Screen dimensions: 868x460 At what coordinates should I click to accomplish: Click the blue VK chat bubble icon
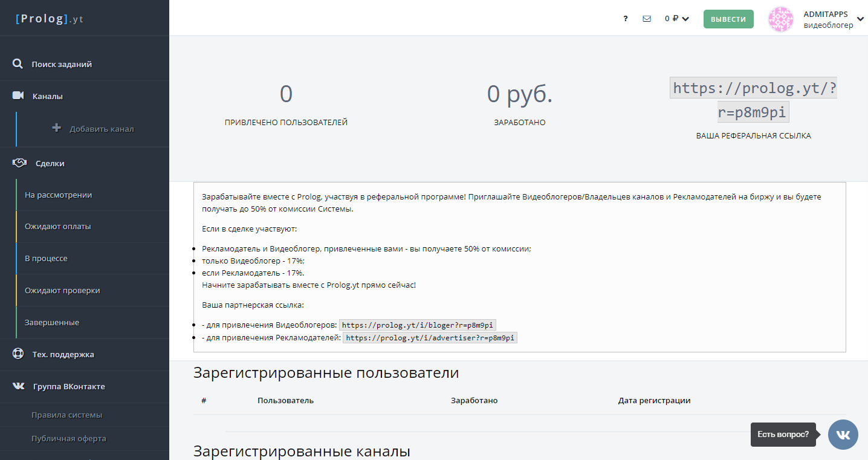843,435
